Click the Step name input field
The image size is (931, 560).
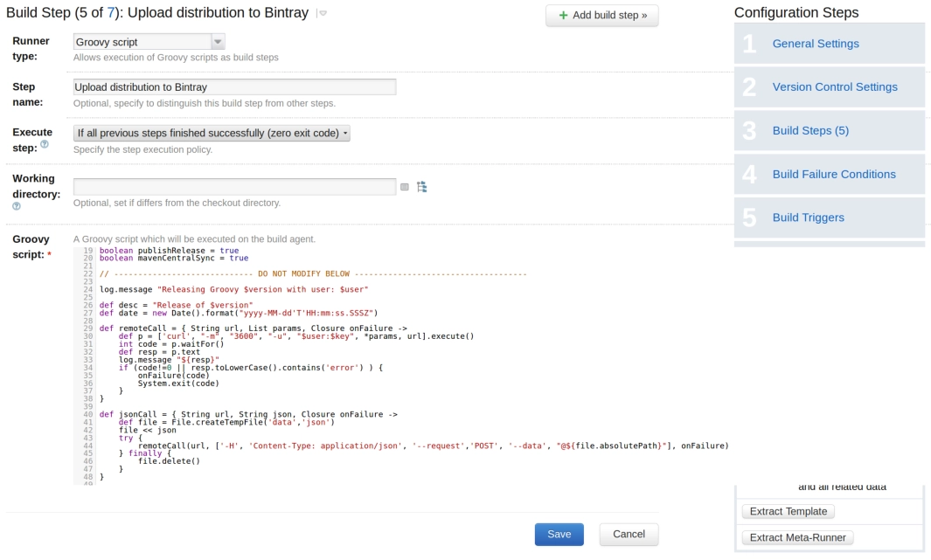234,87
